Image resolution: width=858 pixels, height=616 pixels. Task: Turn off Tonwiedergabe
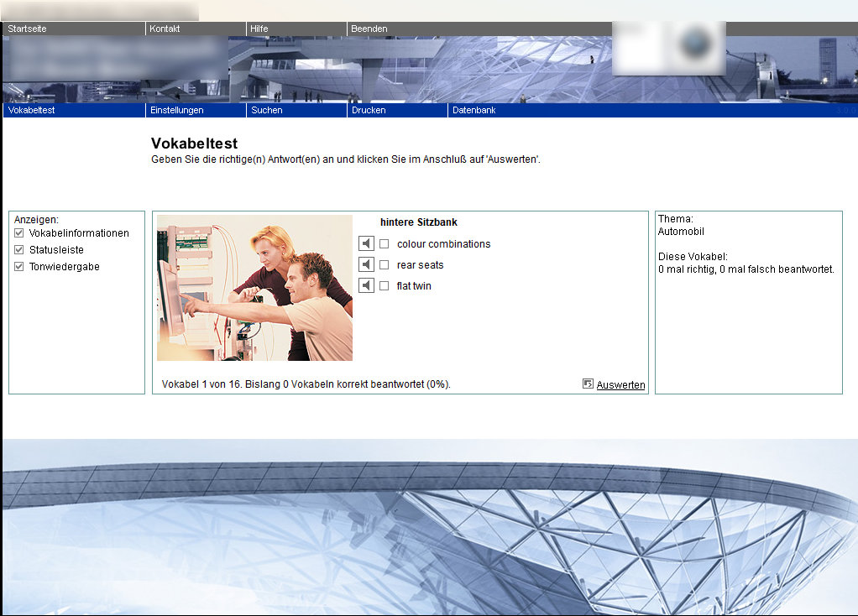coord(19,267)
